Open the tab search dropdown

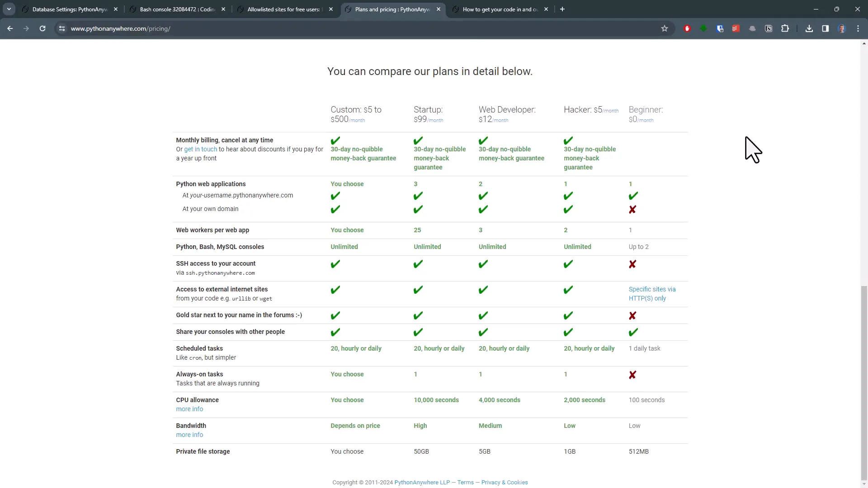(x=9, y=9)
